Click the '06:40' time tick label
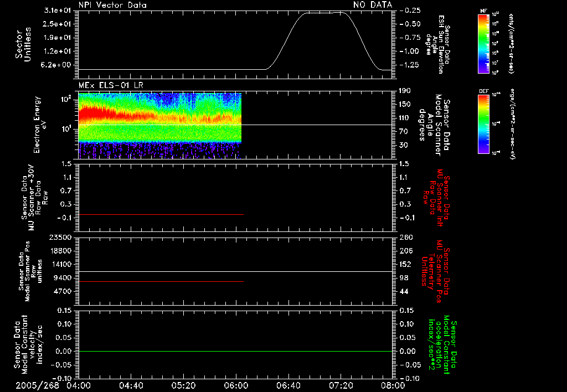Screen dimensions: 567x392 tap(288, 385)
